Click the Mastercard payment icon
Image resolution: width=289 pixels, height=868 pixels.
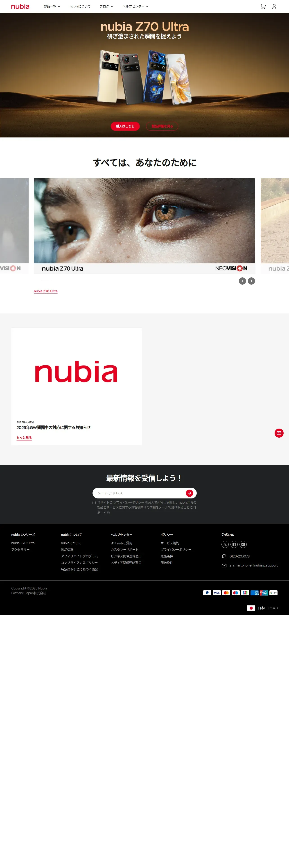tap(226, 593)
